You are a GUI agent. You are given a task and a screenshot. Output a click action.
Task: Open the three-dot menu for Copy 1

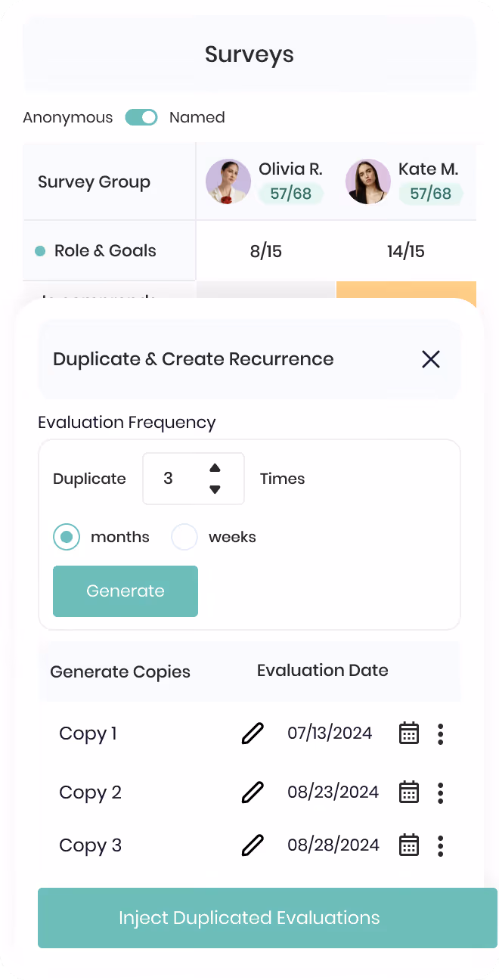coord(441,733)
